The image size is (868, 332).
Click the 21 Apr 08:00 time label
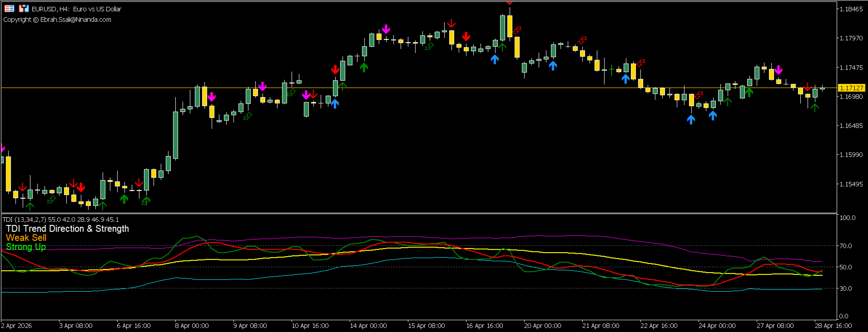[600, 326]
